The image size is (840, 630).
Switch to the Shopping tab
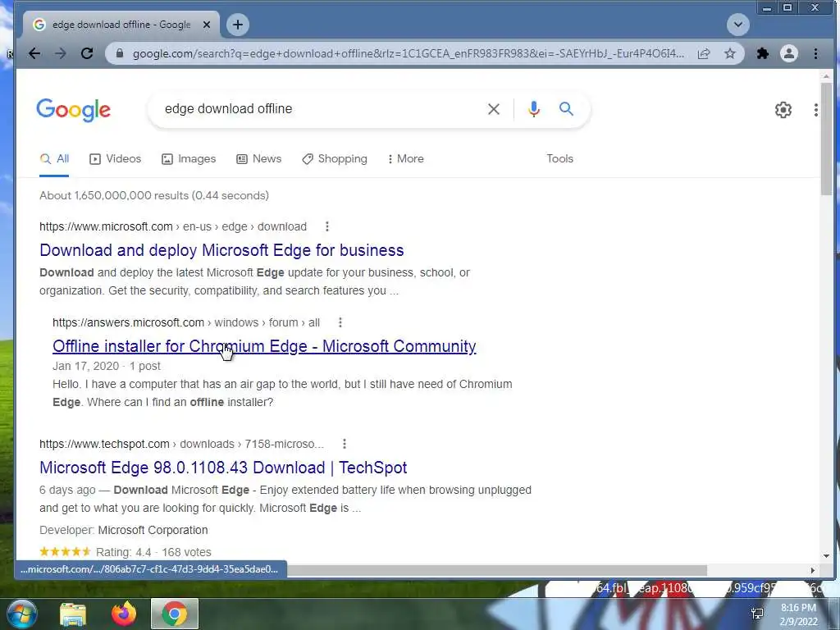point(335,159)
